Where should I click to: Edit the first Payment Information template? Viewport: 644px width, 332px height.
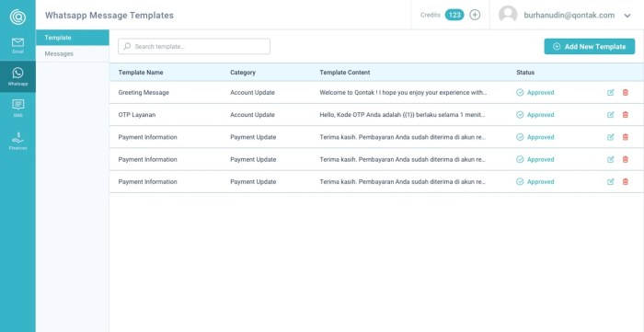[610, 137]
